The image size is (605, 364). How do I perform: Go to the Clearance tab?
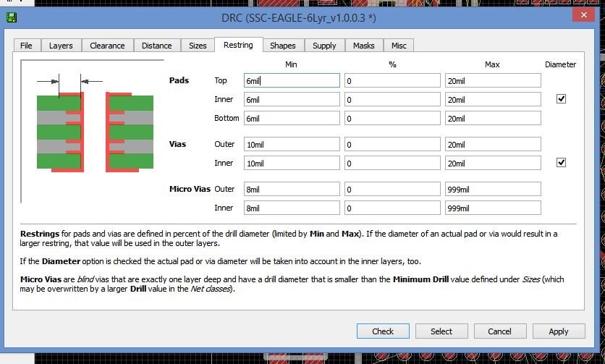coord(107,46)
